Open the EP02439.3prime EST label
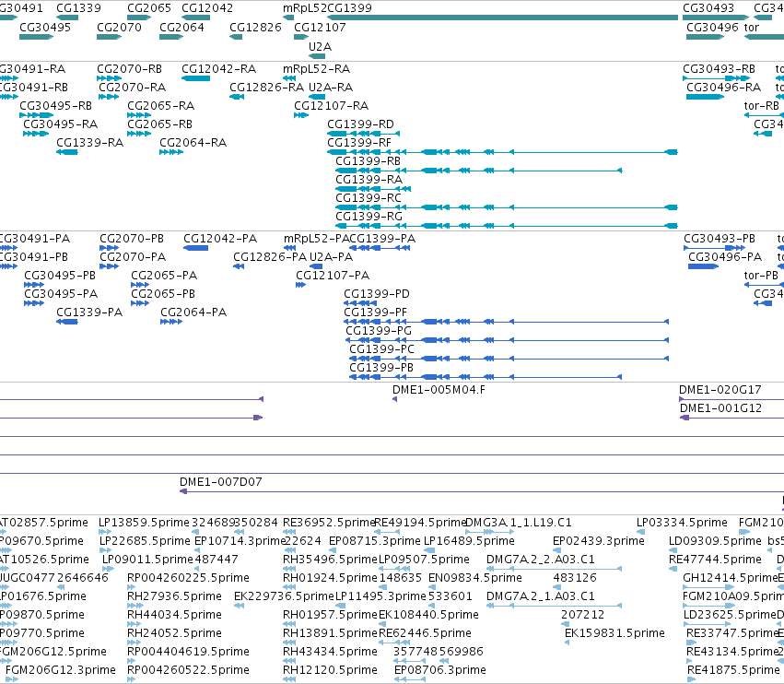This screenshot has height=684, width=784. 599,541
